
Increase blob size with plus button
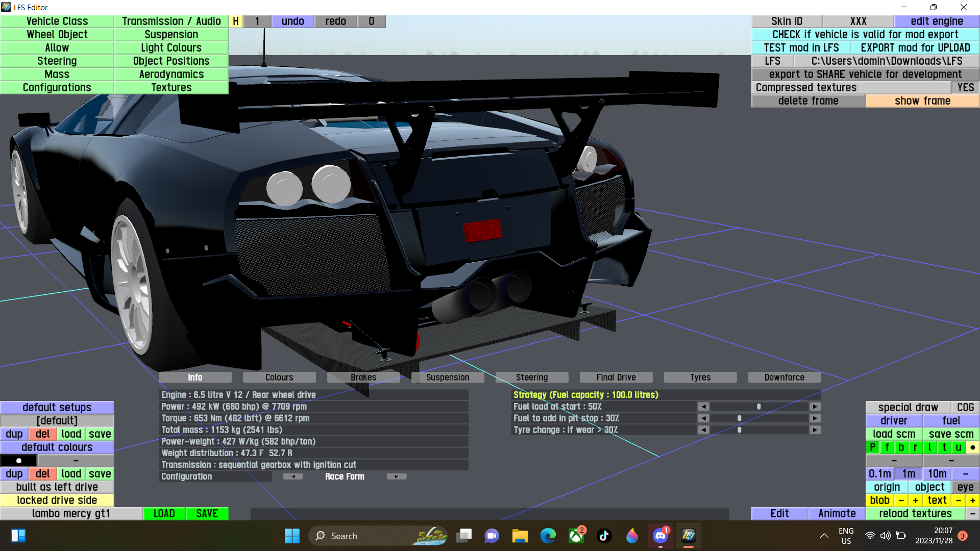[x=915, y=500]
